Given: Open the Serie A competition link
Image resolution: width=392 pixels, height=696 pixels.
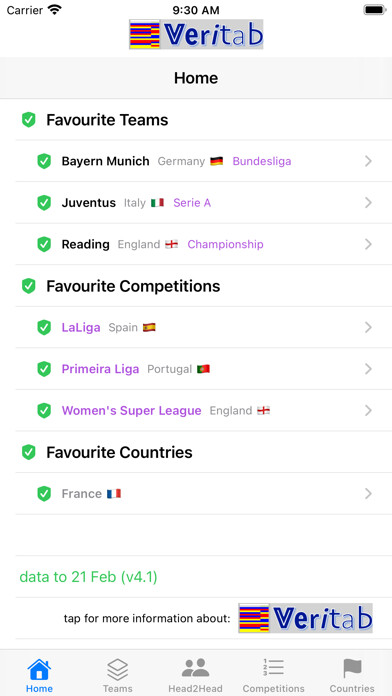Looking at the screenshot, I should click(192, 203).
